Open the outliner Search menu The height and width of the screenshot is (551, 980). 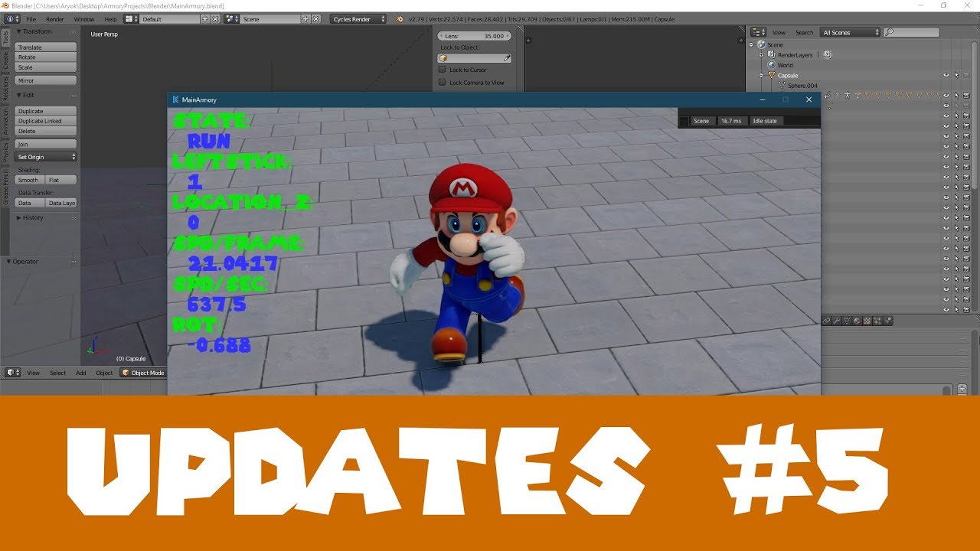click(x=804, y=32)
